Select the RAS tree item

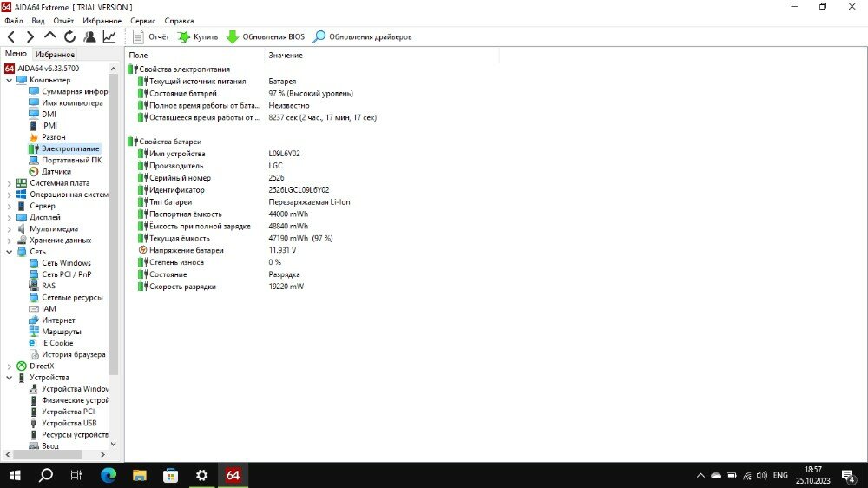[43, 286]
